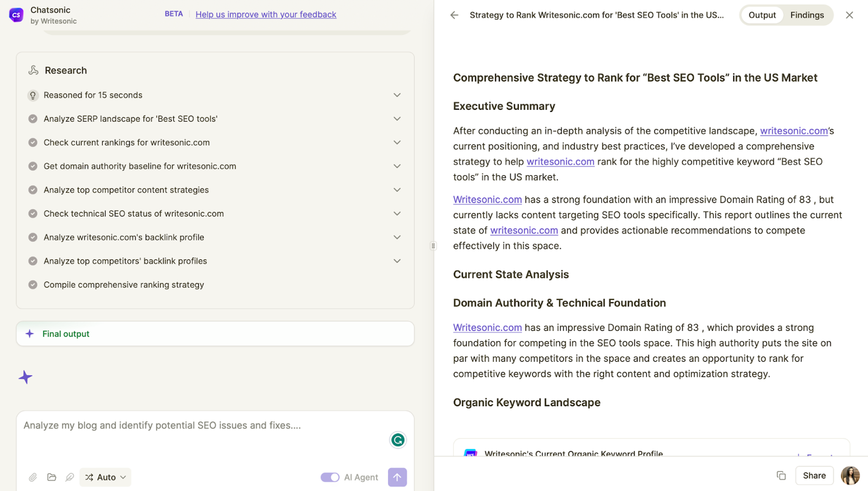The width and height of the screenshot is (868, 491).
Task: Expand Reasoned for 15 seconds details
Action: (397, 95)
